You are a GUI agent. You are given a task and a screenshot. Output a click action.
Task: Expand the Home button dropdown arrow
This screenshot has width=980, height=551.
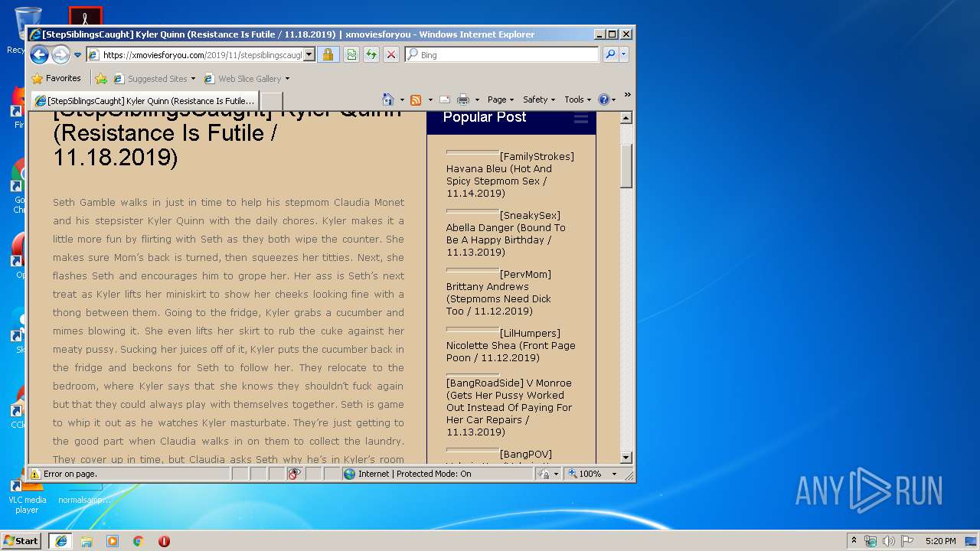(401, 99)
